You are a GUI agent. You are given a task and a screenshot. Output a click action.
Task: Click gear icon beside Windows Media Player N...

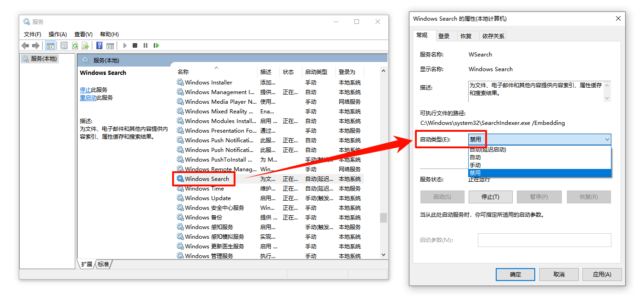pos(180,102)
